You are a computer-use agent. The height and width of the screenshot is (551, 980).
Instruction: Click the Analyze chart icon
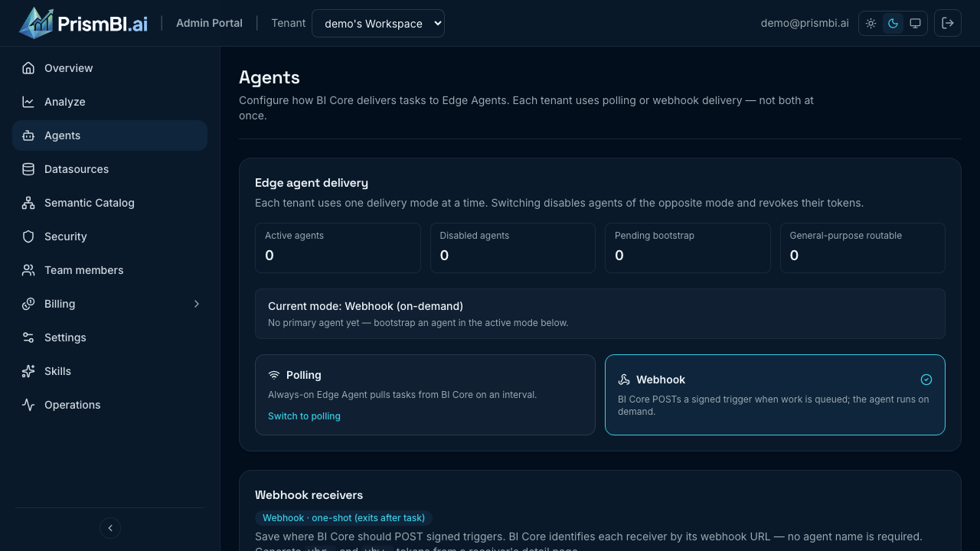[28, 102]
